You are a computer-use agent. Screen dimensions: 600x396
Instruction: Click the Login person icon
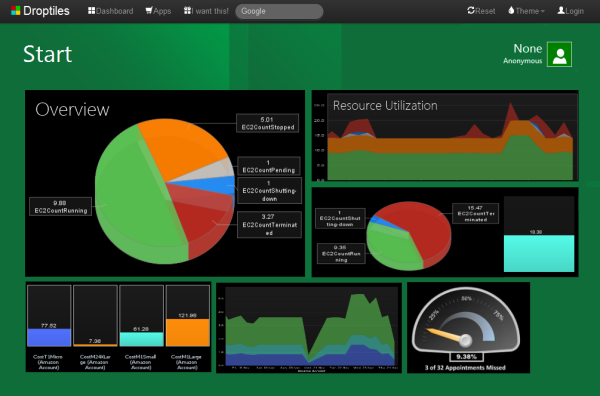(x=561, y=11)
